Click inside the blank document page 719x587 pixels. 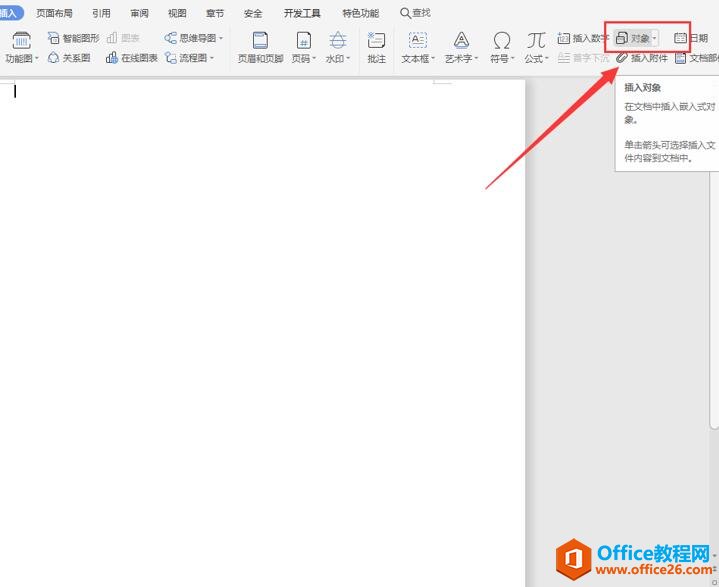coord(260,300)
